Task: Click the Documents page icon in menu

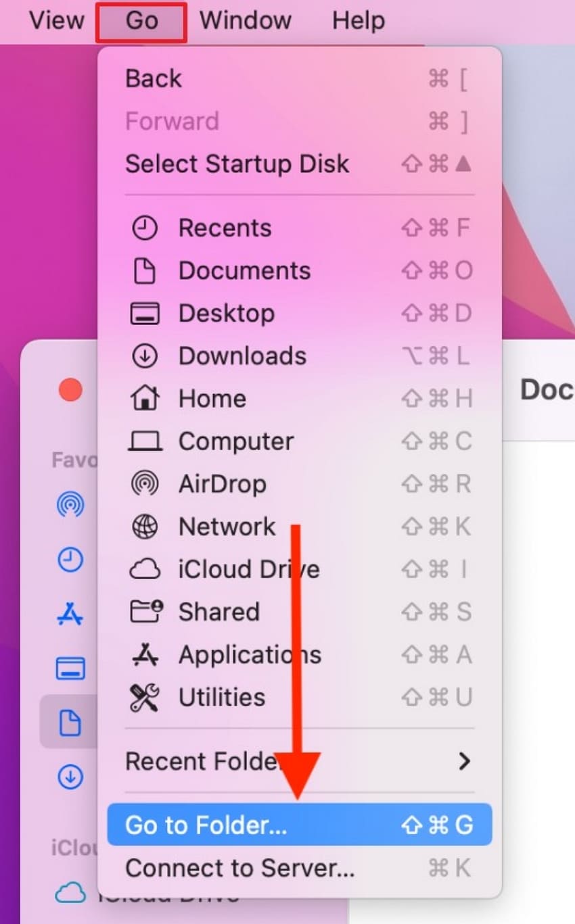Action: pos(144,271)
